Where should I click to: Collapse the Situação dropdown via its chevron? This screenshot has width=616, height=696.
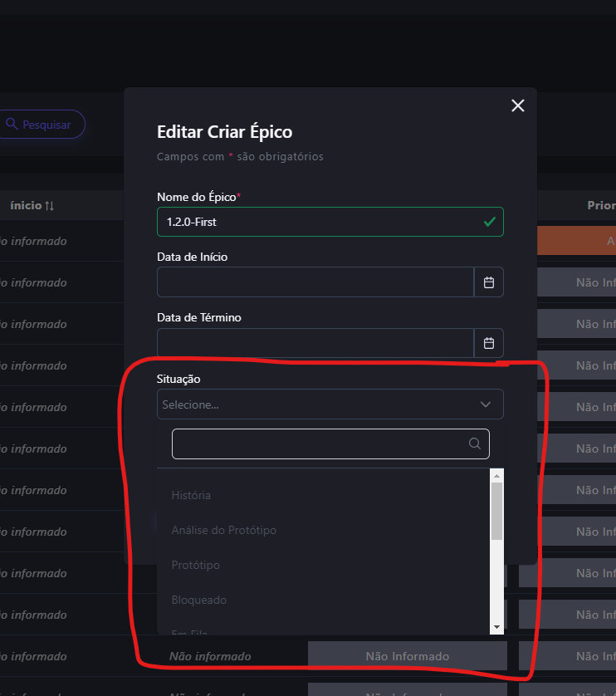(x=486, y=404)
